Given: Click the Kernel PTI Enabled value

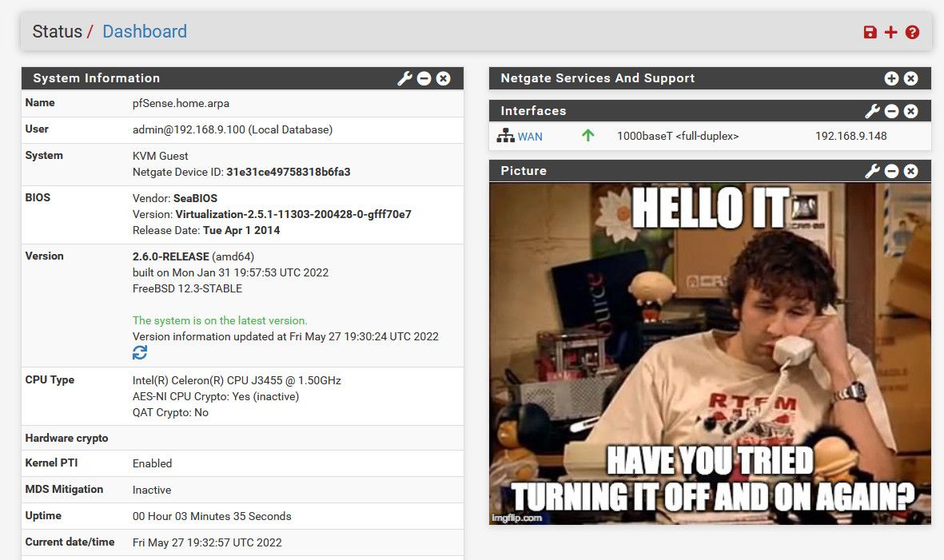Looking at the screenshot, I should tap(153, 464).
